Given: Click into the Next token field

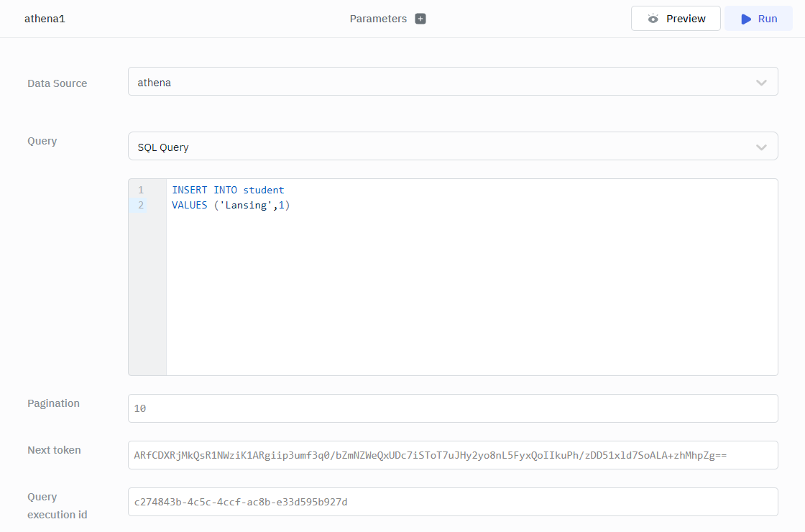Looking at the screenshot, I should click(452, 455).
